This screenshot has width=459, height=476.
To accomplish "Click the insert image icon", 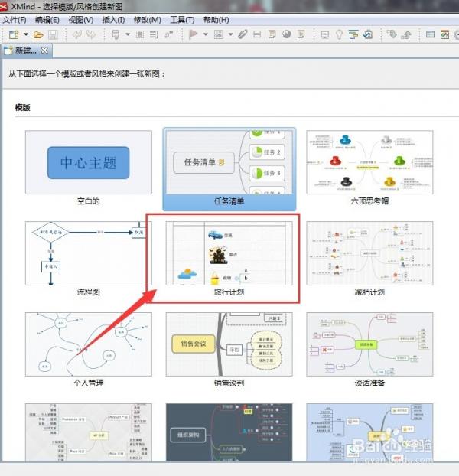I will [219, 34].
